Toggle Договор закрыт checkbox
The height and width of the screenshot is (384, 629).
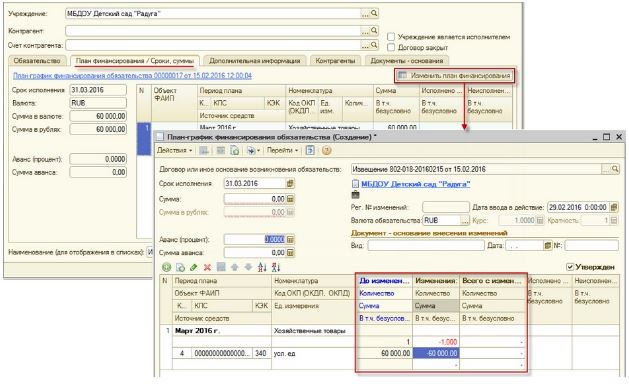tap(391, 47)
